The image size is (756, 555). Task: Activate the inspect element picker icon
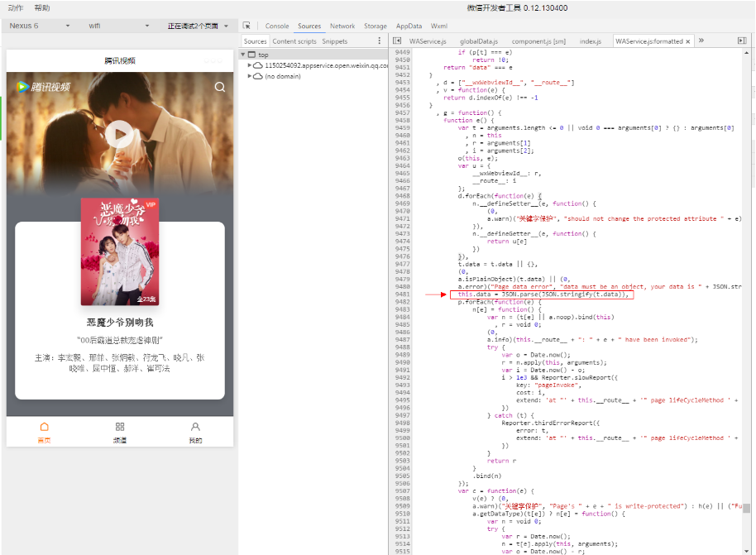pyautogui.click(x=246, y=26)
